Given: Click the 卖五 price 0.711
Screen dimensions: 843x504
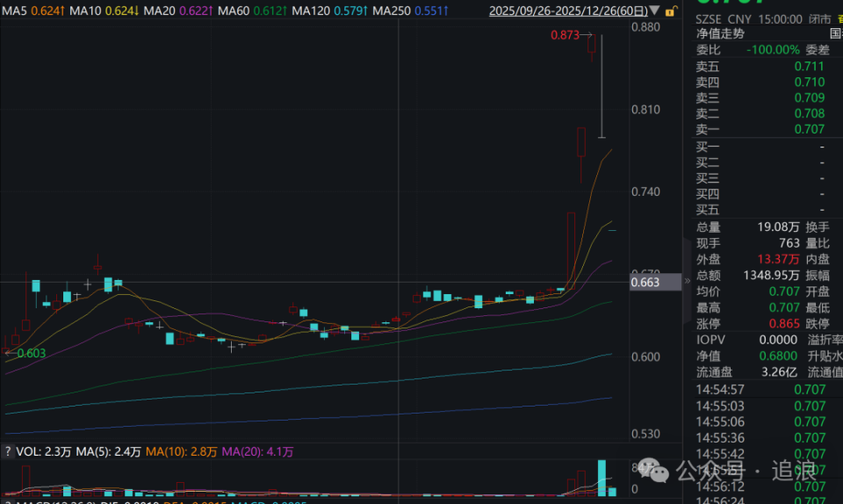Looking at the screenshot, I should [809, 66].
